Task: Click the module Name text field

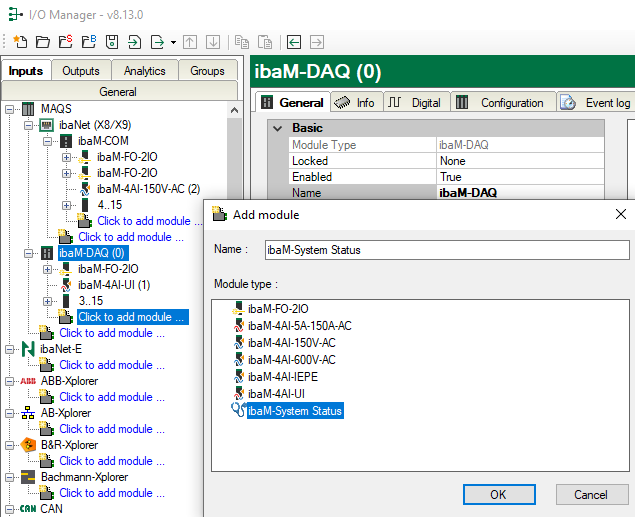Action: (x=446, y=250)
